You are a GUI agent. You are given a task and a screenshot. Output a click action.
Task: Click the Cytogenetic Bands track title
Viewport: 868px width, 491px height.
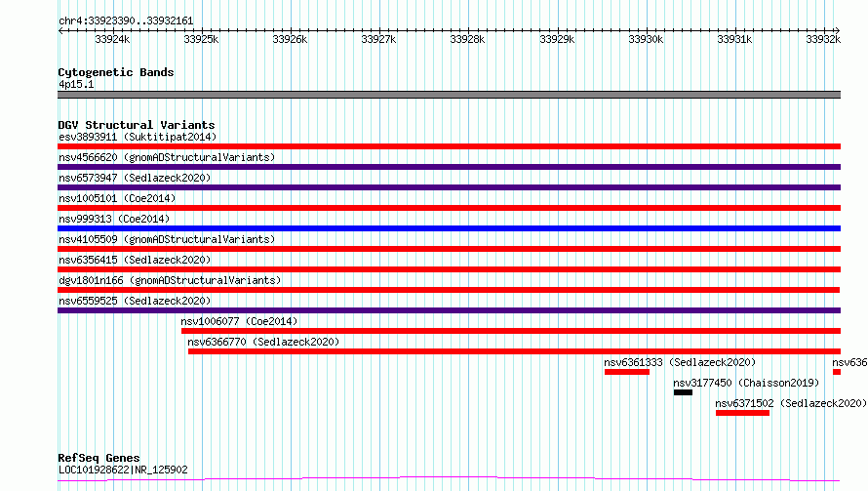[x=116, y=72]
